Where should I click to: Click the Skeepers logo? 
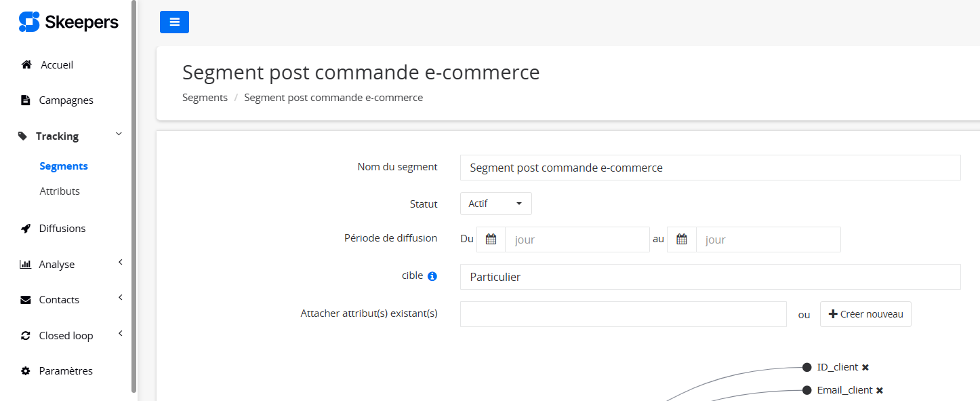(x=68, y=22)
